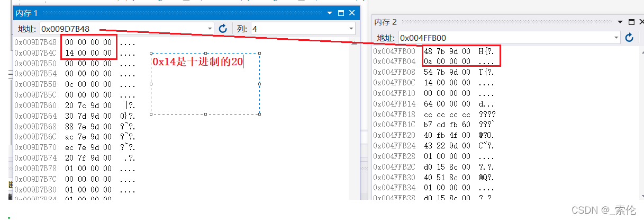Click address row 0x004FFB10 in Memory 2
This screenshot has height=220, width=644.
point(434,93)
